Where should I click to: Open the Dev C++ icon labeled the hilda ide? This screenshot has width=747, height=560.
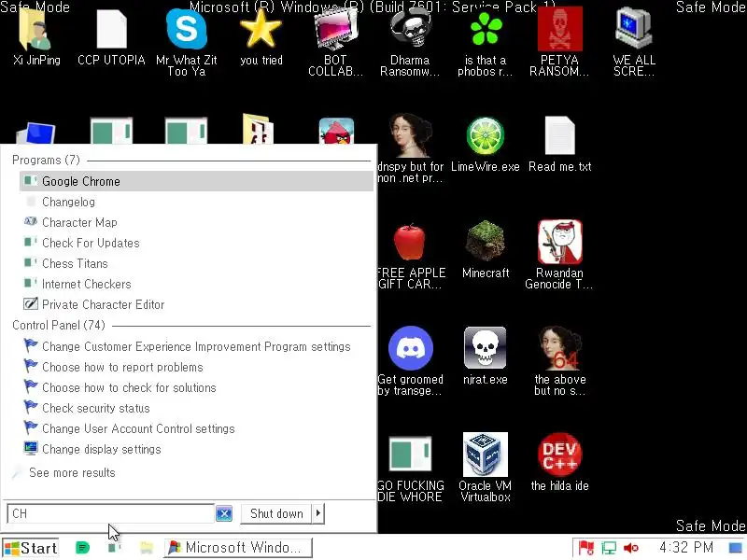pyautogui.click(x=559, y=455)
